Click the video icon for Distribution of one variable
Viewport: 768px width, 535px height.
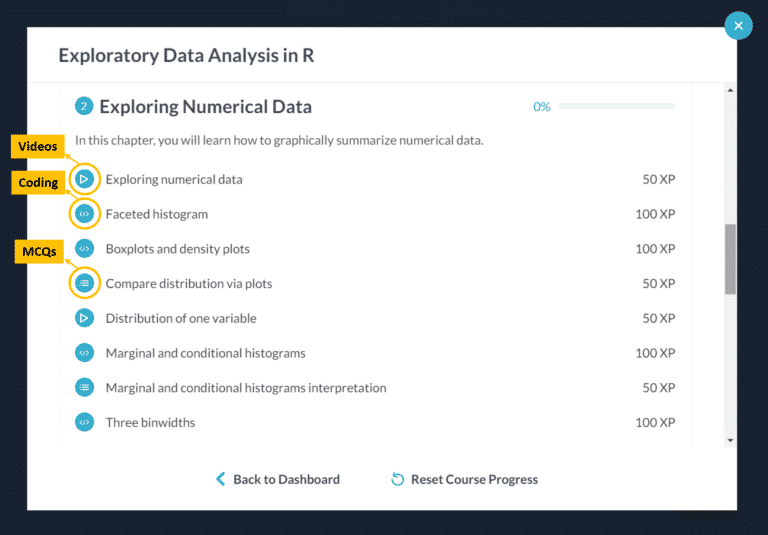[x=84, y=318]
